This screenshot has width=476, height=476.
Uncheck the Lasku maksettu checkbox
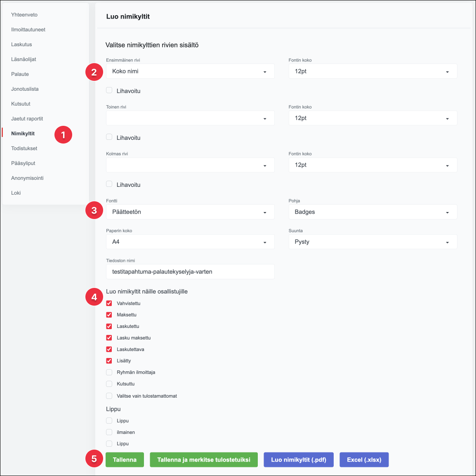point(109,337)
